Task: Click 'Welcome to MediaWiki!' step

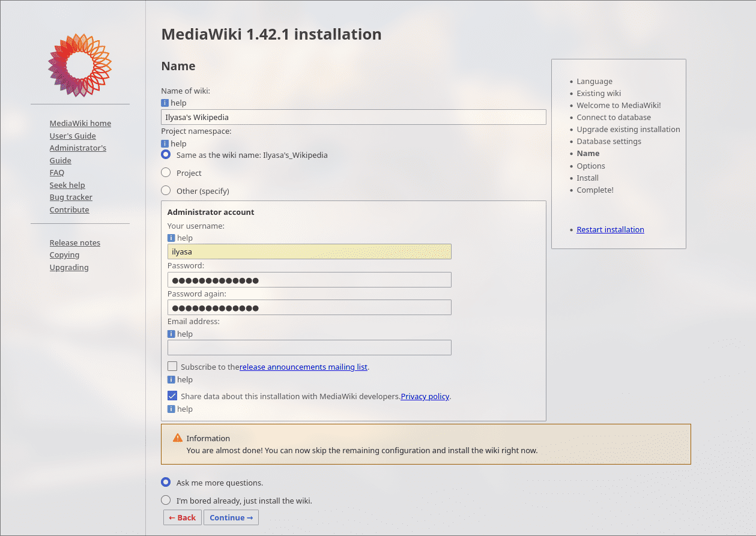Action: 618,106
